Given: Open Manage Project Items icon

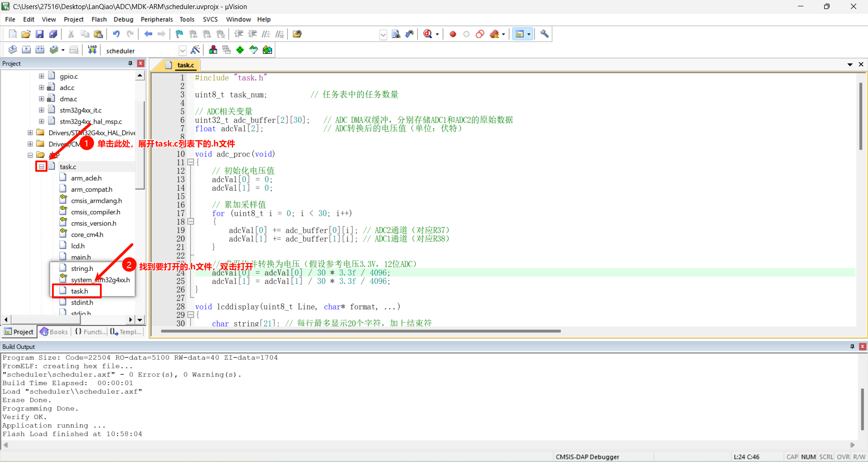Looking at the screenshot, I should tap(213, 50).
